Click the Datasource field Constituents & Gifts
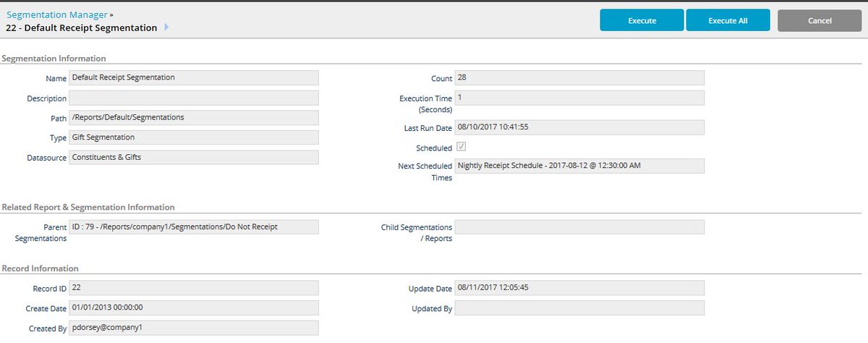The width and height of the screenshot is (868, 343). pos(194,157)
